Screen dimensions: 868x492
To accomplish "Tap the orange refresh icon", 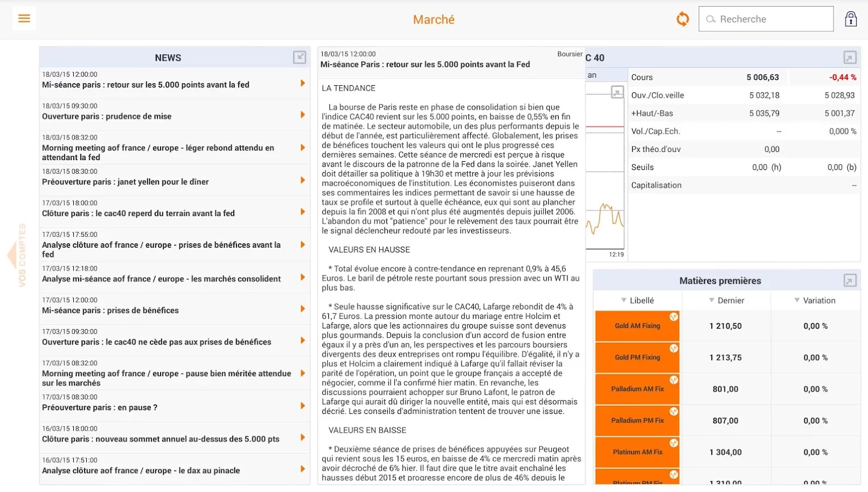I will [x=683, y=19].
